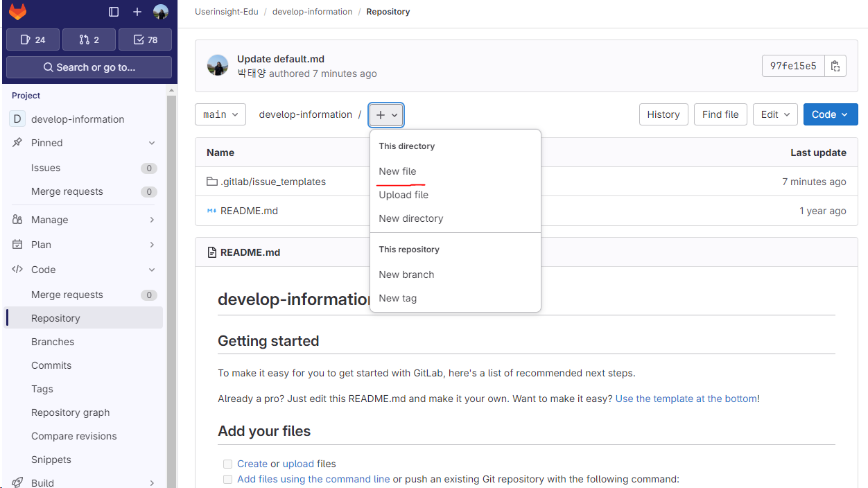
Task: Click the issues counter icon showing 24
Action: [x=32, y=39]
